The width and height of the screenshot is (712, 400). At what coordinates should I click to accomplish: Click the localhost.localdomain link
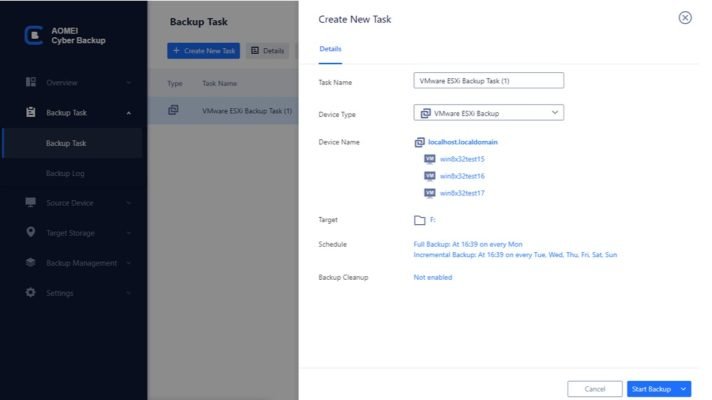pos(463,142)
